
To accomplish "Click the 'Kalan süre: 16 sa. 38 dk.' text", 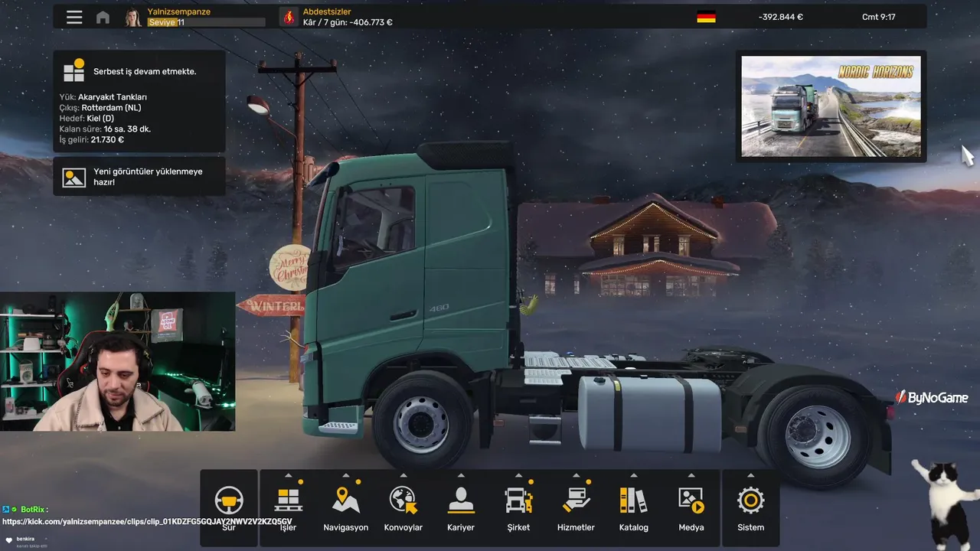I will coord(105,129).
